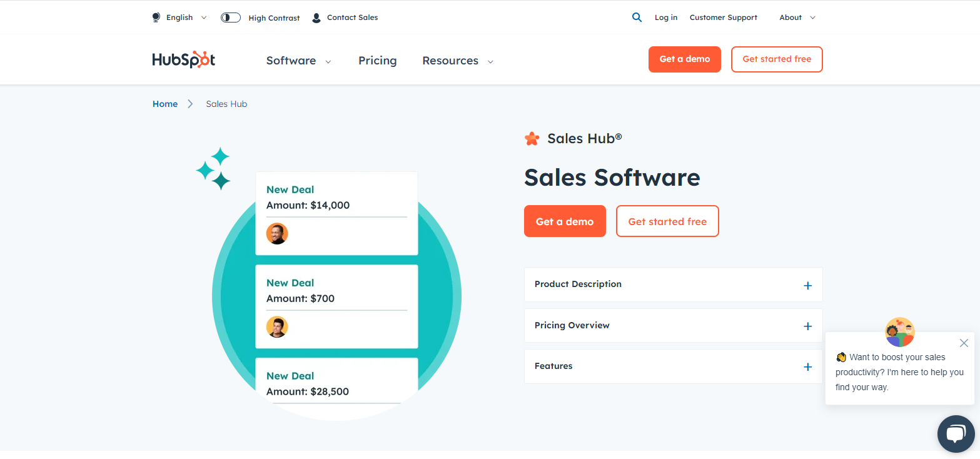Click avatar in the $14,000 deal card
The height and width of the screenshot is (459, 980).
[x=277, y=233]
